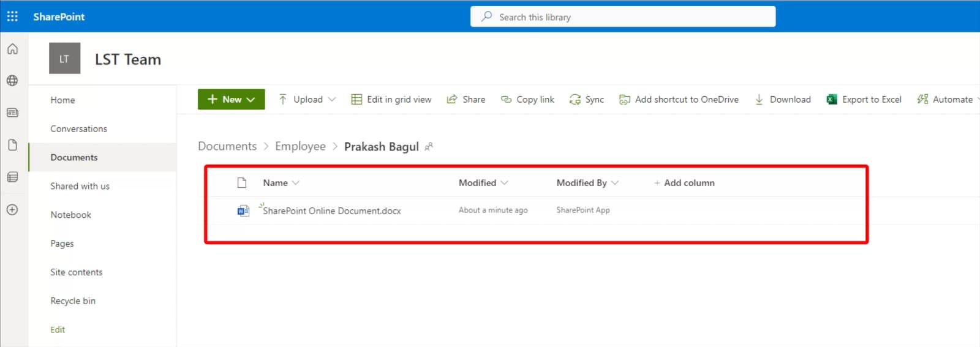Viewport: 980px width, 347px height.
Task: Click the Word file icon for document
Action: [243, 211]
